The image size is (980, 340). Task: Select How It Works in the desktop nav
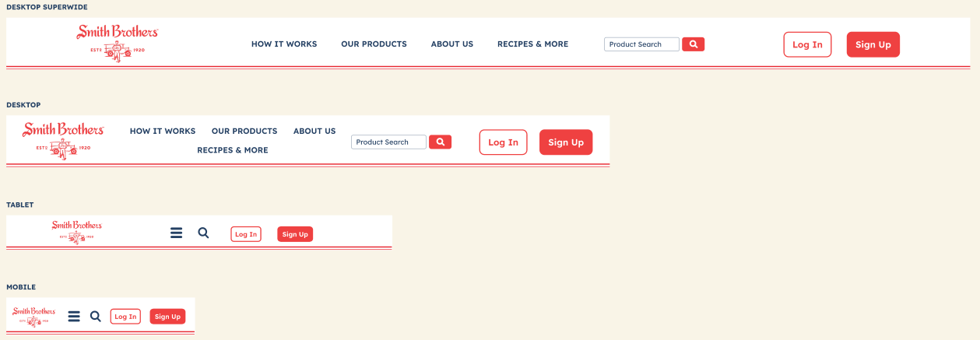point(163,131)
